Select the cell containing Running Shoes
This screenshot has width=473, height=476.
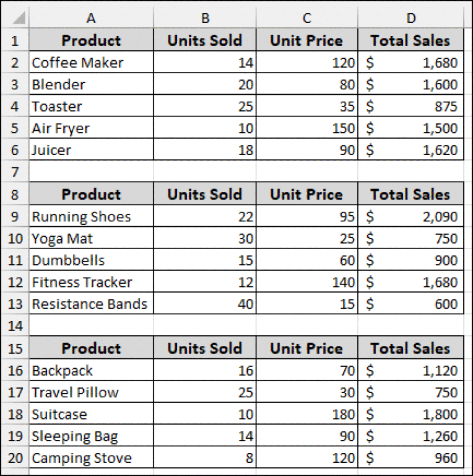pyautogui.click(x=91, y=216)
